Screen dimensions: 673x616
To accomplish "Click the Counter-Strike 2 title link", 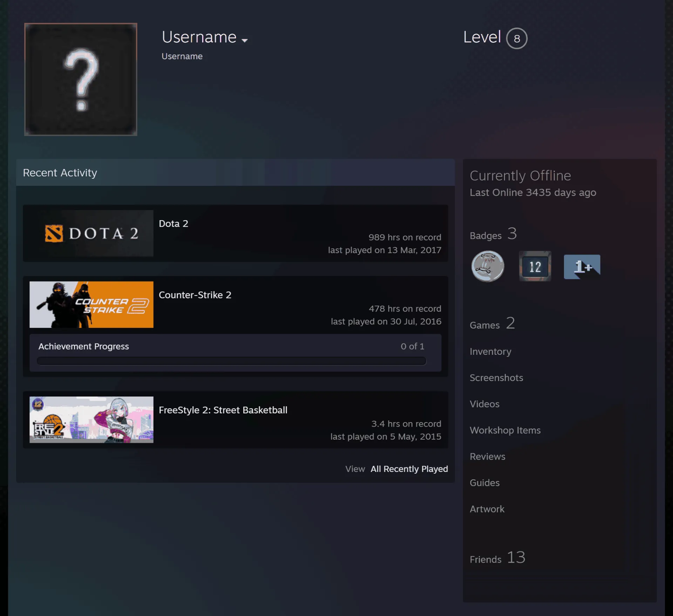I will (195, 295).
